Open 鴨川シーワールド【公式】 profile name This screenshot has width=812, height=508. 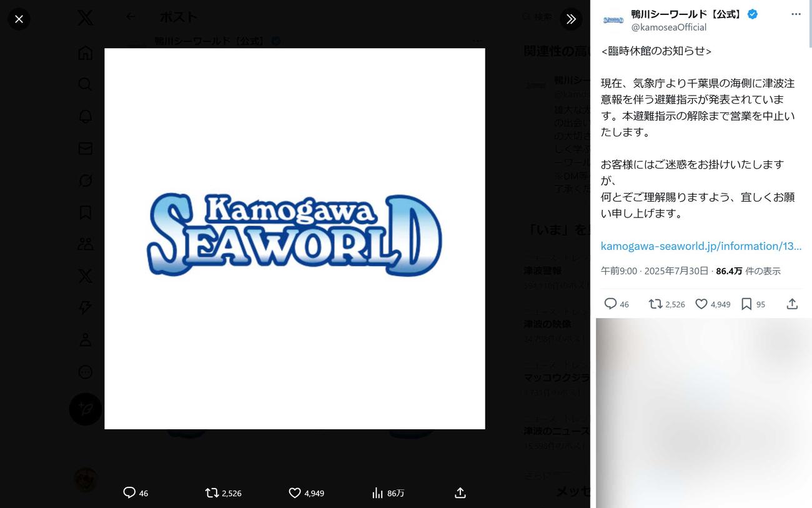pyautogui.click(x=687, y=14)
